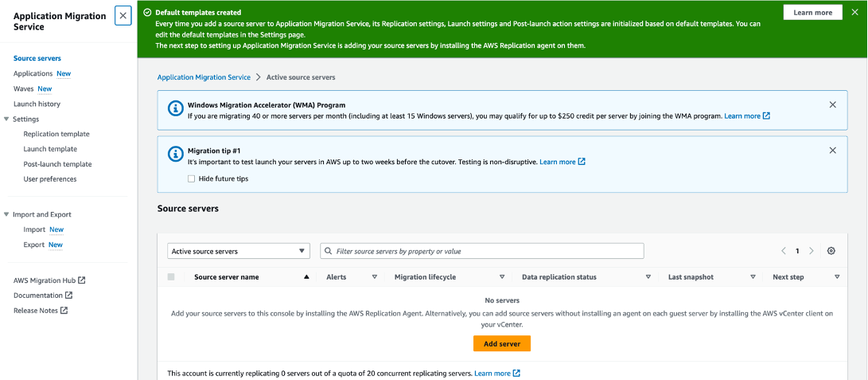This screenshot has width=868, height=380.
Task: Open Export in sidebar
Action: point(33,245)
